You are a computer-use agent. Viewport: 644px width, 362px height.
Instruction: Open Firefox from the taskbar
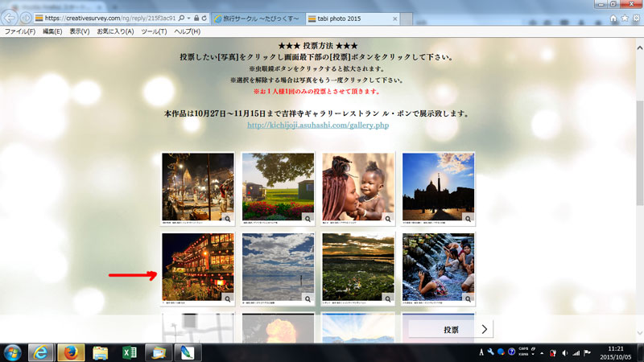coord(71,352)
